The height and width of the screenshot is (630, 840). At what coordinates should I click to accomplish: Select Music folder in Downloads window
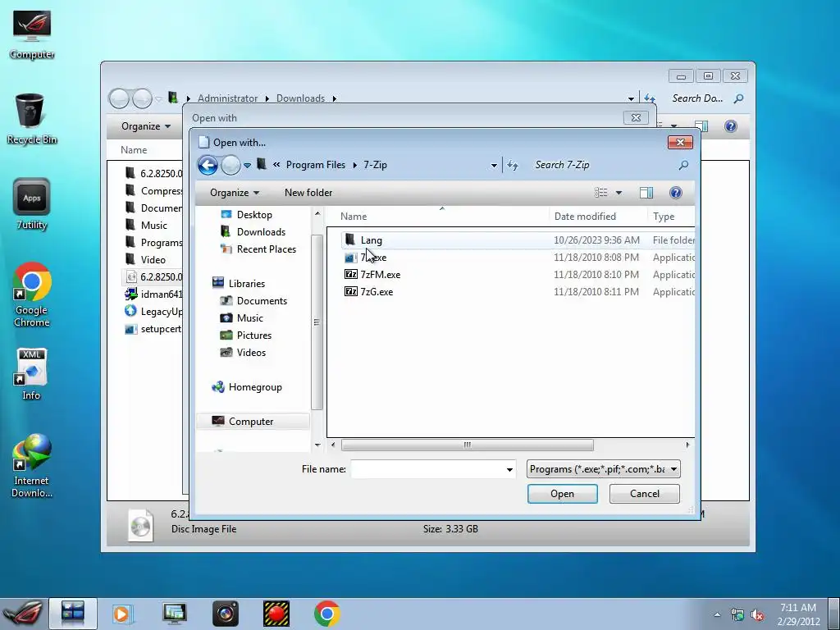click(x=153, y=226)
